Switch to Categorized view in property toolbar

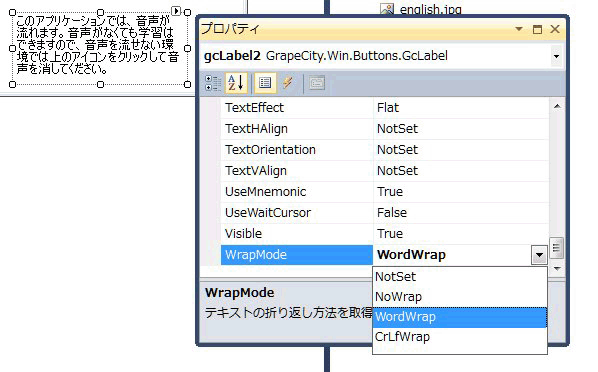[213, 83]
